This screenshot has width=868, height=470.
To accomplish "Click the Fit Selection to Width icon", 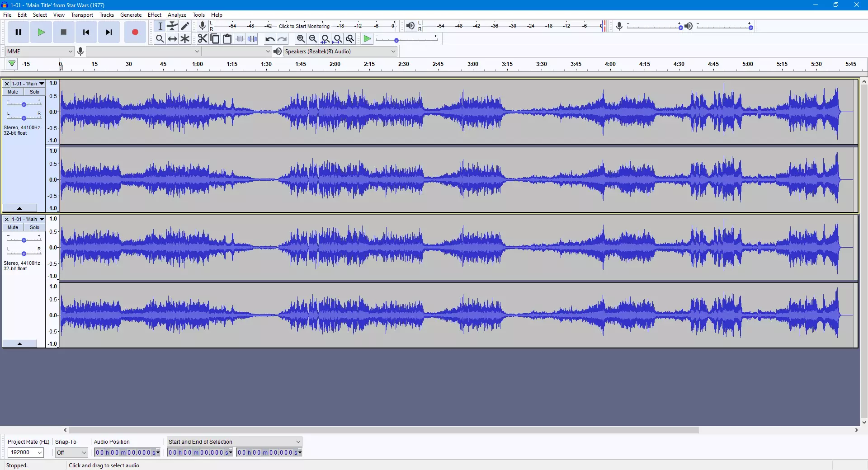I will [x=325, y=39].
